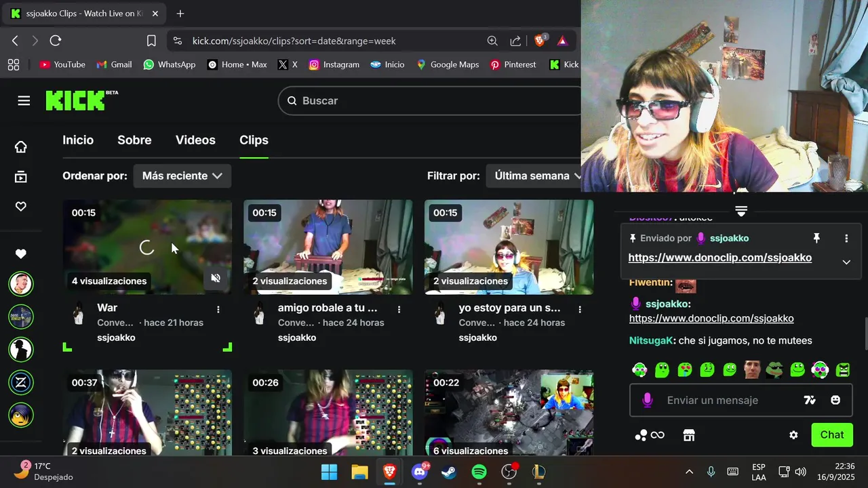868x488 pixels.
Task: Open WhatsApp bookmark
Action: [x=170, y=64]
